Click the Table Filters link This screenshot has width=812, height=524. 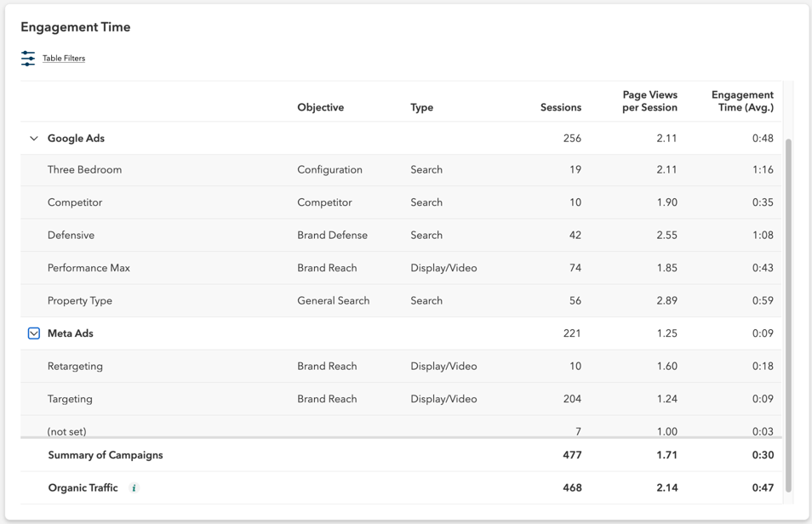click(65, 58)
